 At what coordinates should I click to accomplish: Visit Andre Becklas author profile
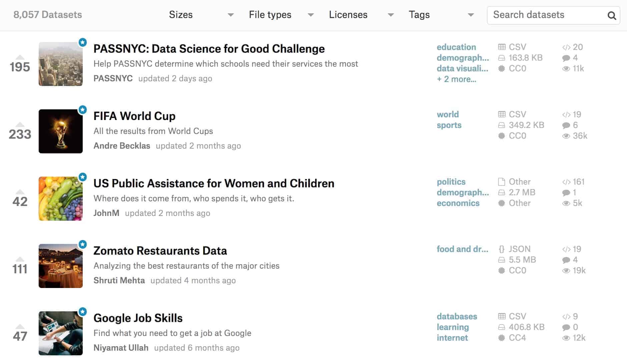[122, 146]
